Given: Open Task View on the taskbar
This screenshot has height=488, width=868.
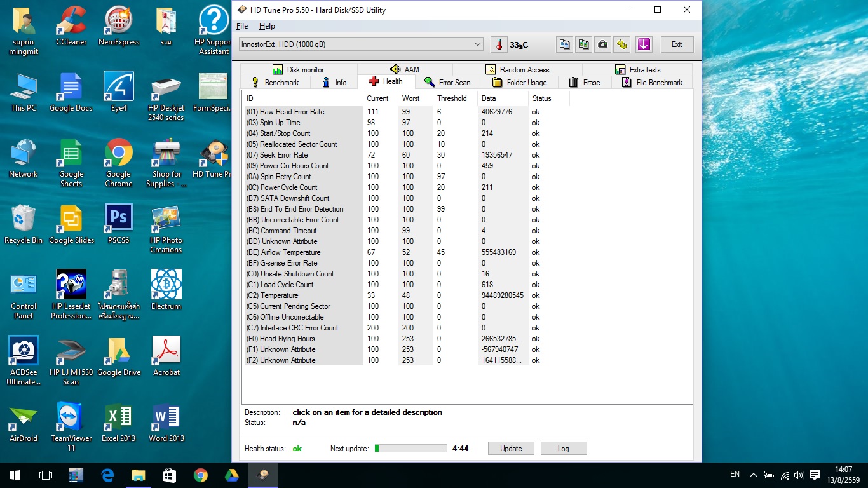Looking at the screenshot, I should 45,475.
